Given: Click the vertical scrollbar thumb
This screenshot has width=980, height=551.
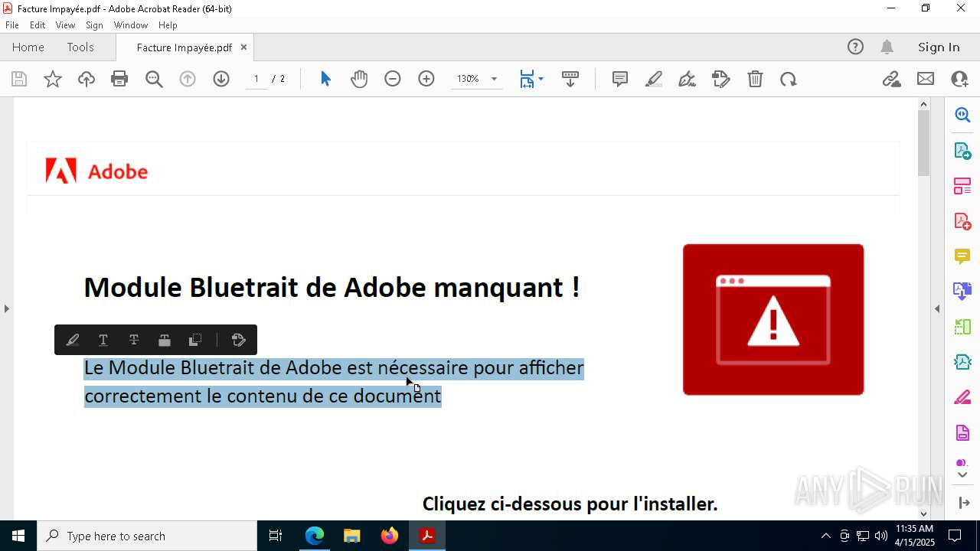Looking at the screenshot, I should pyautogui.click(x=923, y=143).
